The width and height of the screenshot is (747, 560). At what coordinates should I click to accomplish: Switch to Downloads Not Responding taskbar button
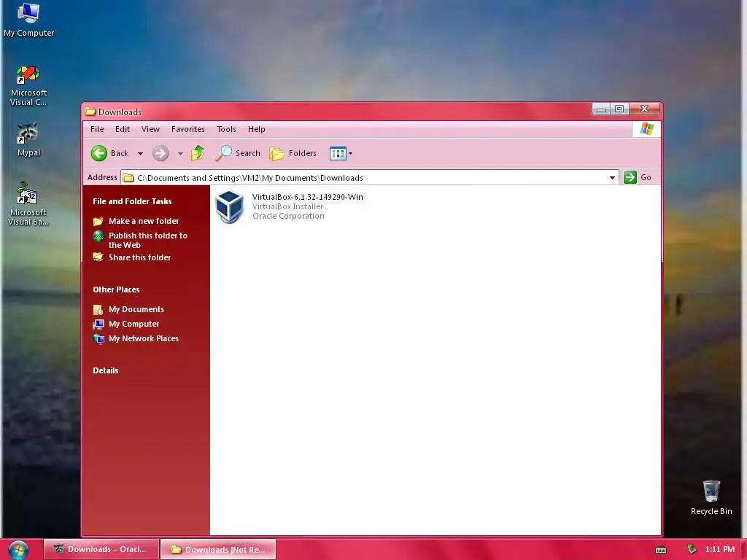point(218,549)
